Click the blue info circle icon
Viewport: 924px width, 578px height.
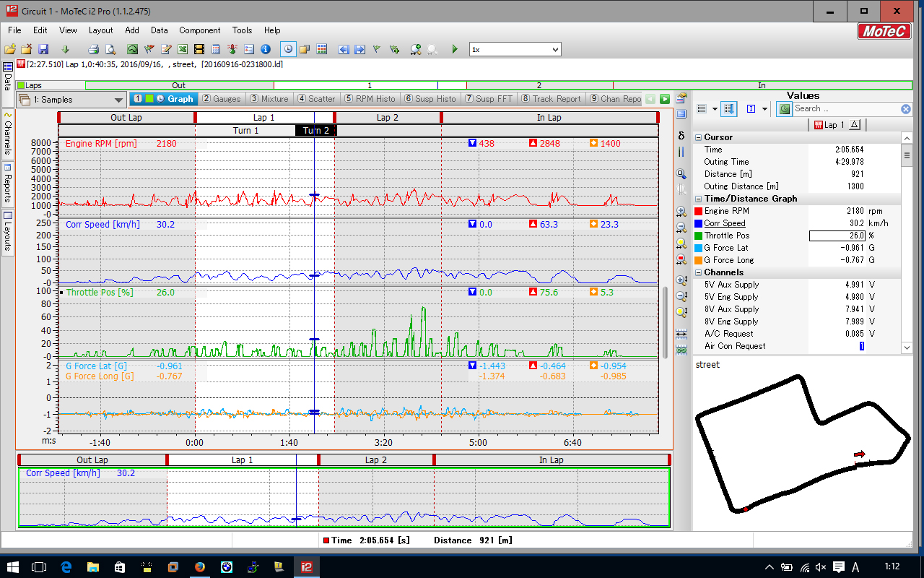266,49
